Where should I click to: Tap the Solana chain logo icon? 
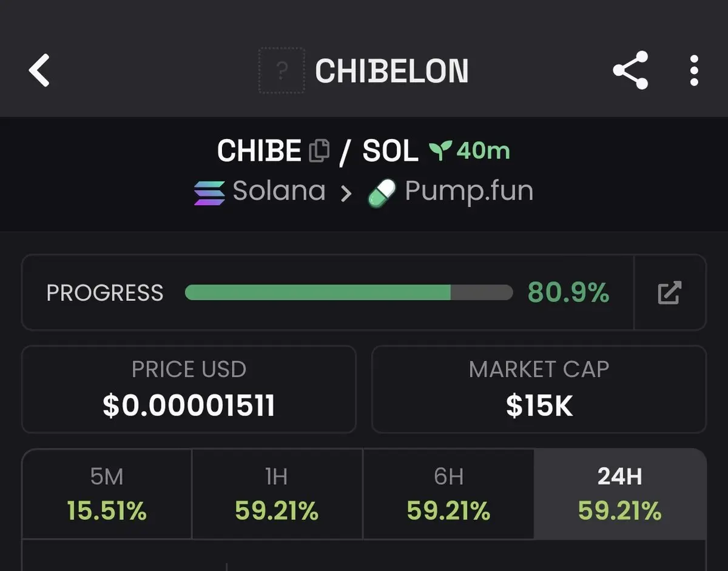pos(209,192)
